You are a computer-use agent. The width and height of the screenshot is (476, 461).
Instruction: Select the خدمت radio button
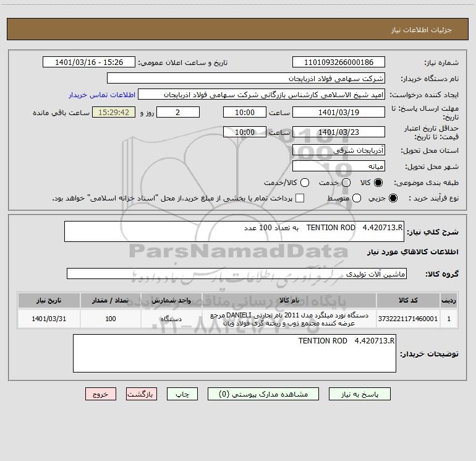click(346, 183)
